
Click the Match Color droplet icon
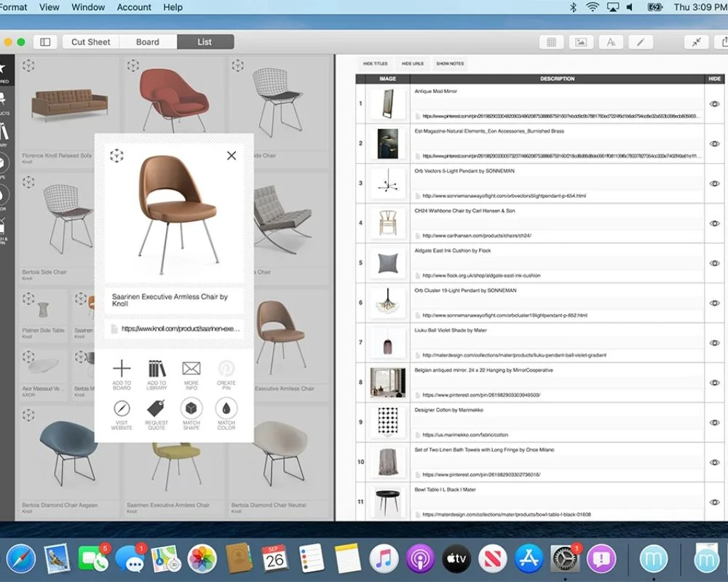(226, 408)
